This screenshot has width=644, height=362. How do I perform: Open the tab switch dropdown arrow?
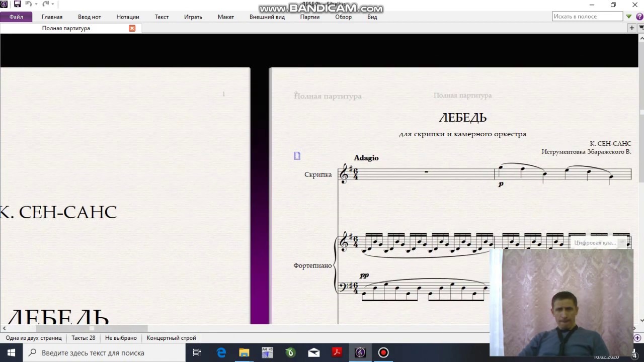click(x=641, y=28)
